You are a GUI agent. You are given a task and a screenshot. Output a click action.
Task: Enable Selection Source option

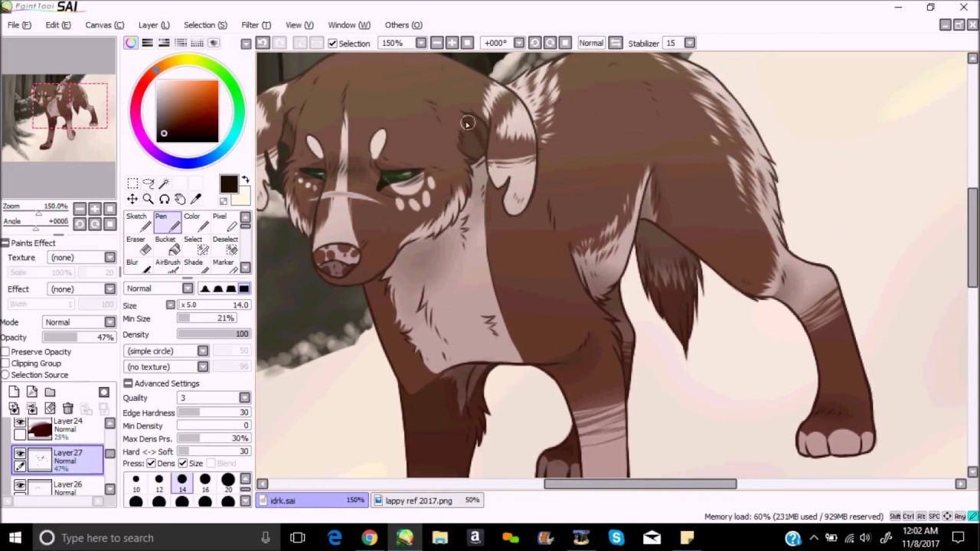point(6,375)
